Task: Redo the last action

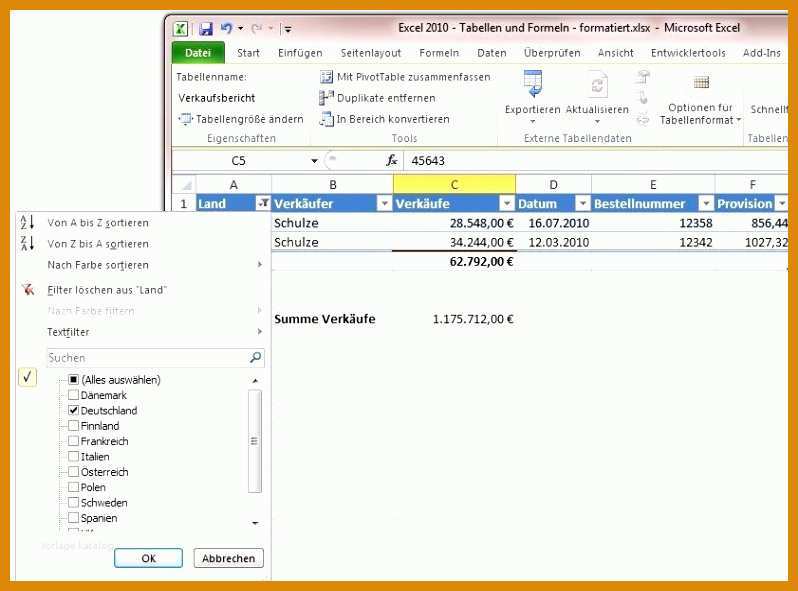Action: tap(257, 29)
